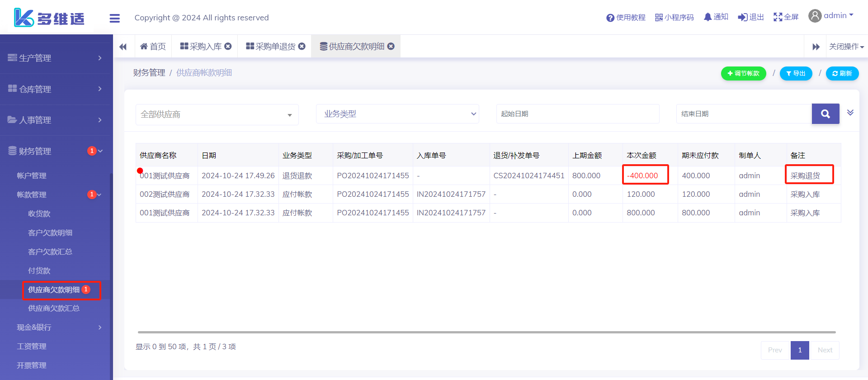Select 供应商欠款汇总 in the sidebar

54,309
